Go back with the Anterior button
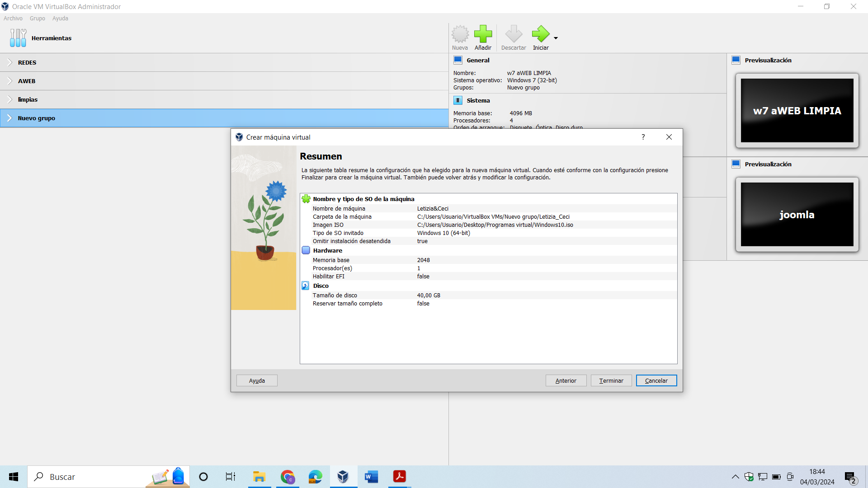This screenshot has width=868, height=488. click(566, 380)
